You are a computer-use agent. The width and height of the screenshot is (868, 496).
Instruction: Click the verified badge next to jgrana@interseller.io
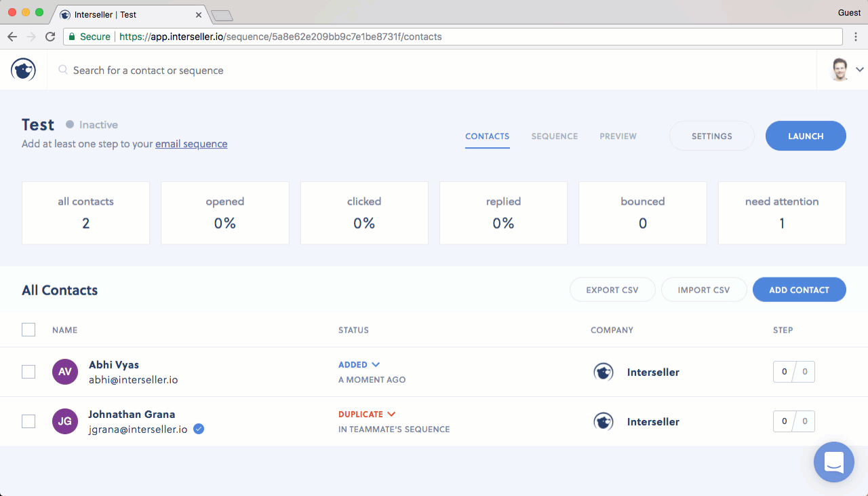199,429
